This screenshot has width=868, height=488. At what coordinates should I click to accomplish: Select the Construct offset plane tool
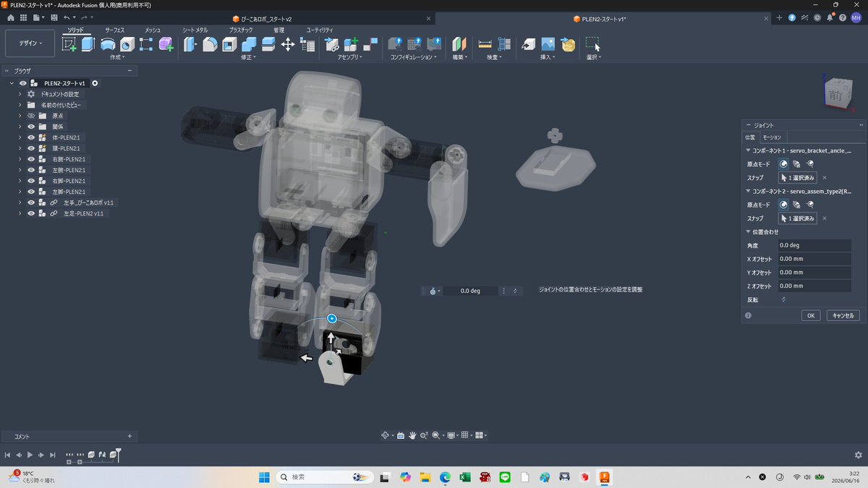pyautogui.click(x=459, y=44)
